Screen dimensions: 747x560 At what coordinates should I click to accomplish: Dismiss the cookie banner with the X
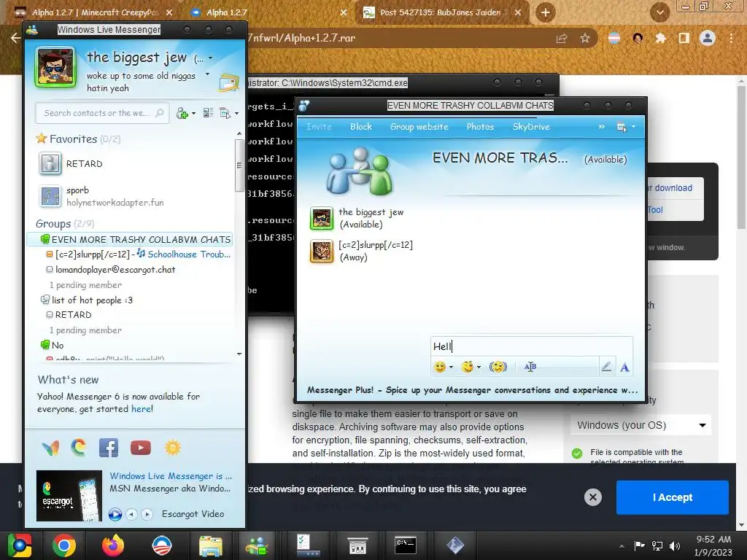click(592, 497)
